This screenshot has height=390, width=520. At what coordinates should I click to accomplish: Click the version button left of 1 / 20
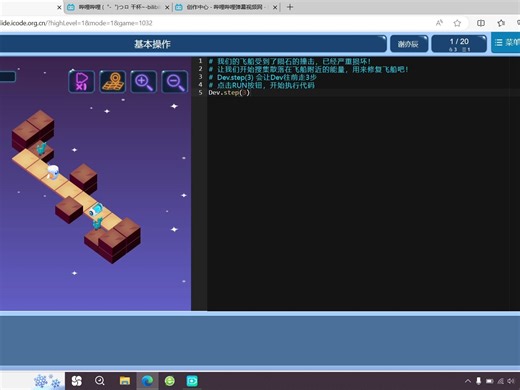pos(409,44)
